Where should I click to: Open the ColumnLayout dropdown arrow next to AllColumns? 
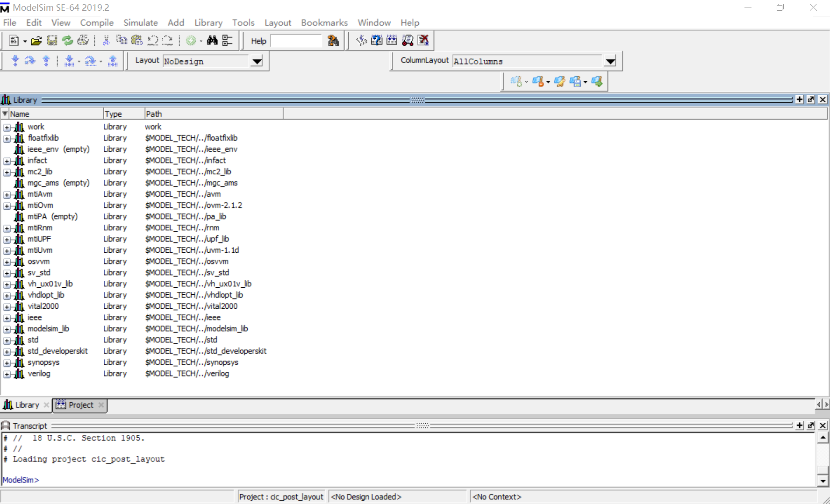tap(610, 61)
